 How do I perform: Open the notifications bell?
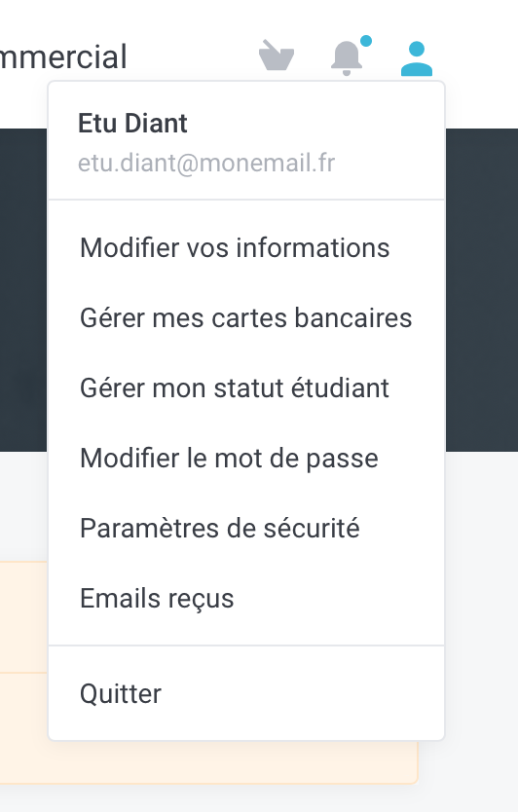click(x=346, y=57)
